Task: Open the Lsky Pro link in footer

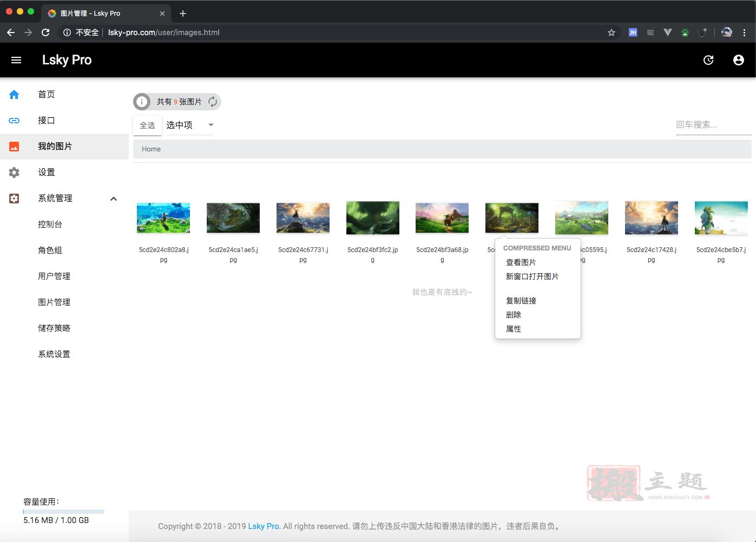Action: [264, 526]
